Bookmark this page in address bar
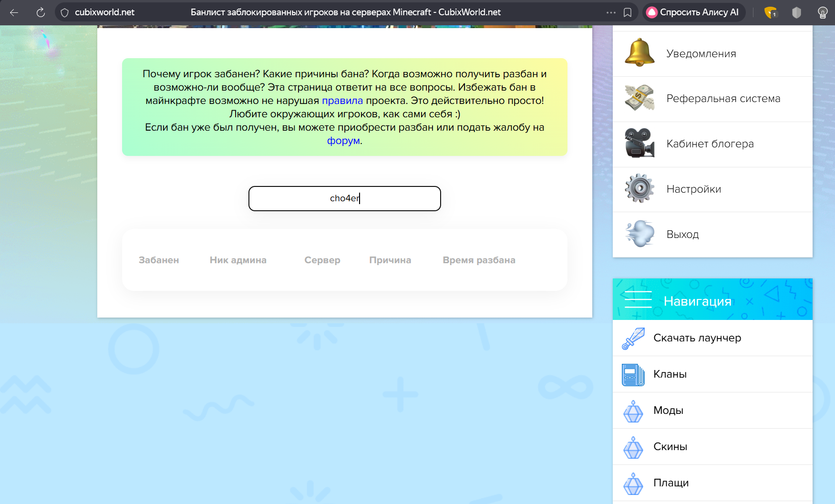Viewport: 835px width, 504px height. tap(628, 12)
